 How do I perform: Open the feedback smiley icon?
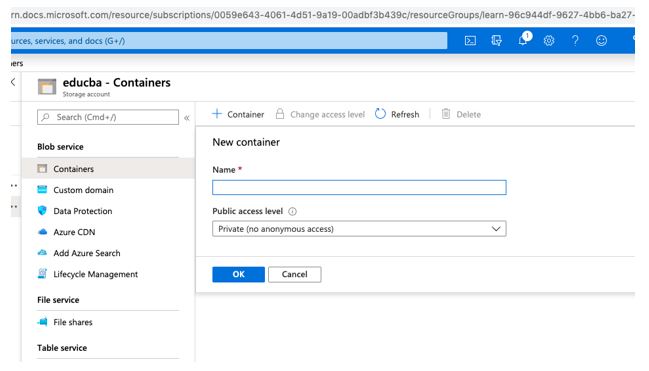[x=601, y=41]
